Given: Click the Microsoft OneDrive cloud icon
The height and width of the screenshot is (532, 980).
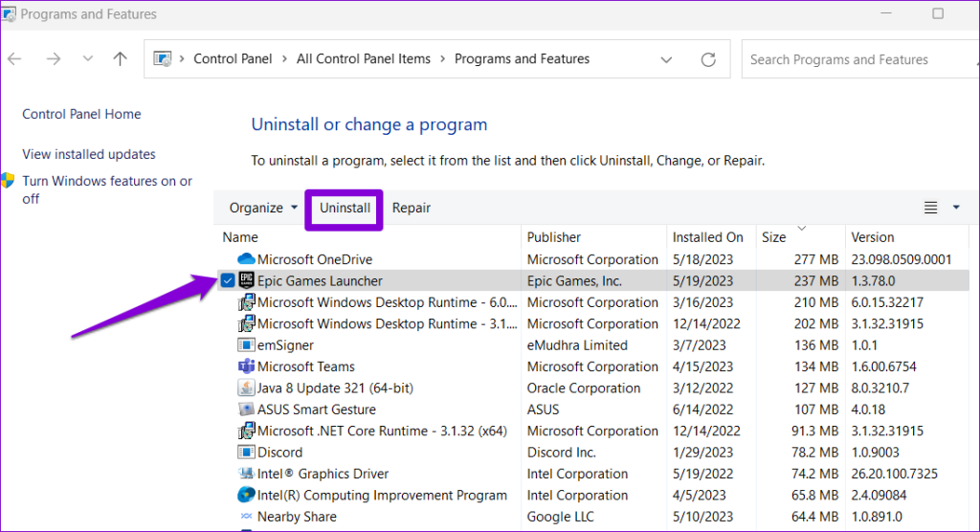Looking at the screenshot, I should pos(246,258).
